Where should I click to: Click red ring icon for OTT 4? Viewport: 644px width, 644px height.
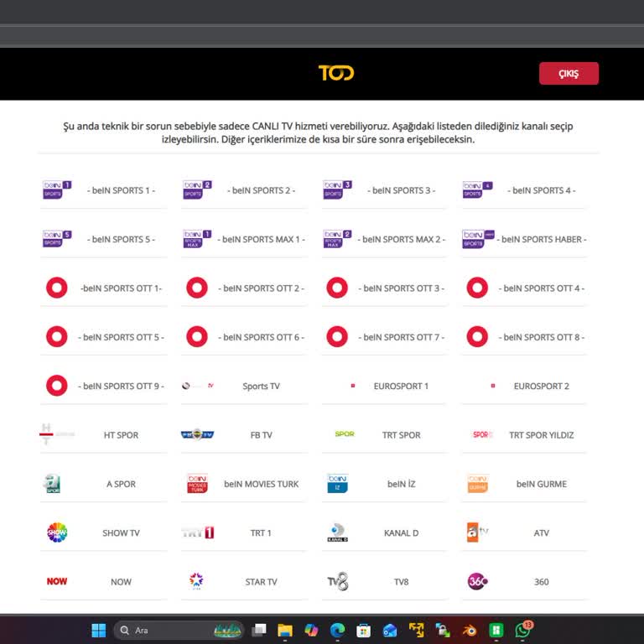[x=477, y=288]
